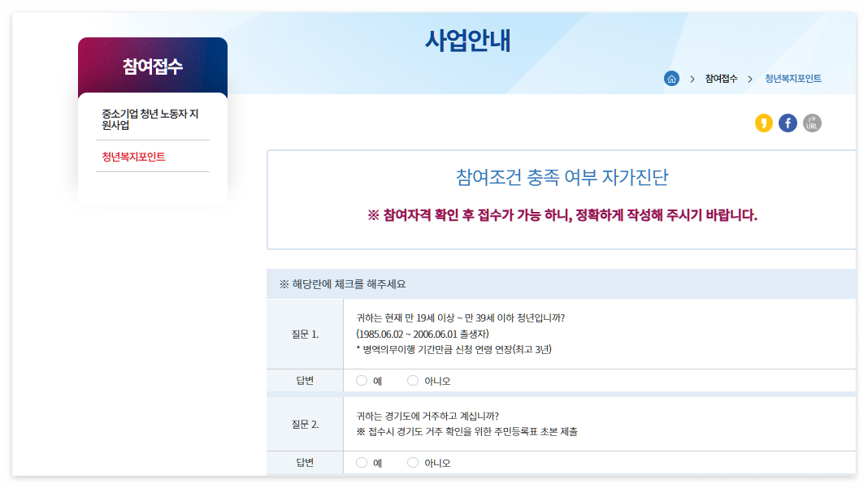Viewport: 868px width, 488px height.
Task: Click question text 귀하는 경기도에 거주하고 계십니까?
Action: (427, 416)
